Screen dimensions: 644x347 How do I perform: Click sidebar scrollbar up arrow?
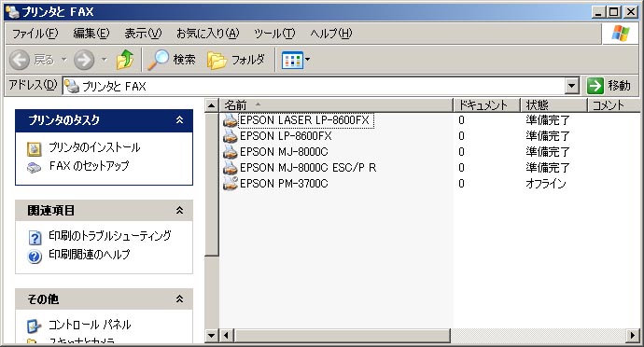(x=212, y=105)
